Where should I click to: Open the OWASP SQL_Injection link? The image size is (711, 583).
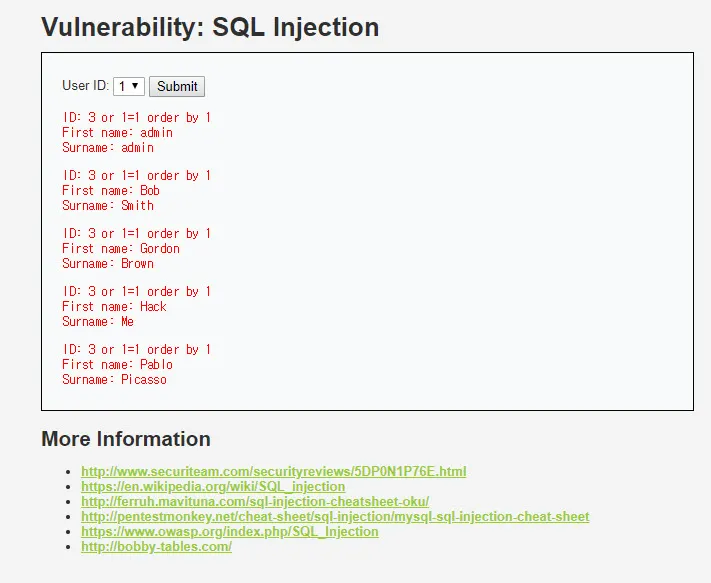(230, 532)
